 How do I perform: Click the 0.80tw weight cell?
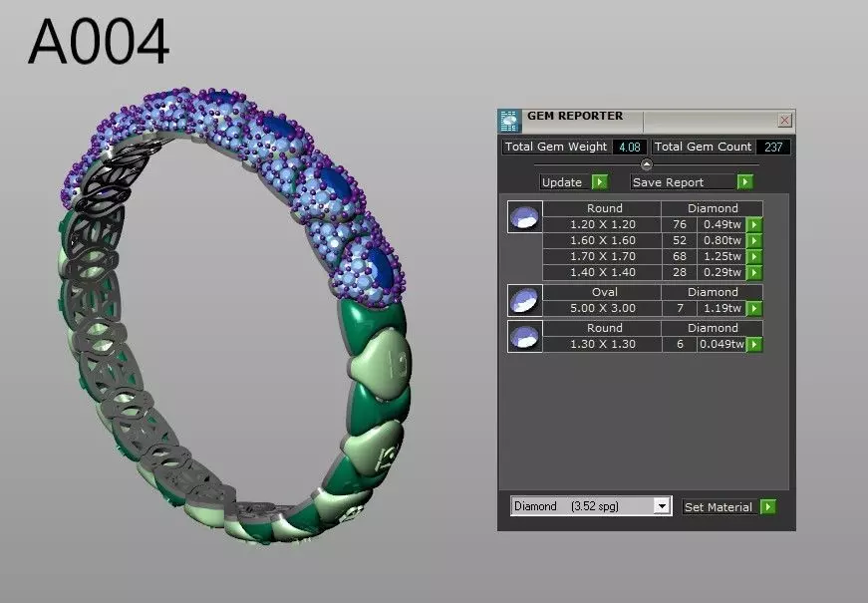722,240
